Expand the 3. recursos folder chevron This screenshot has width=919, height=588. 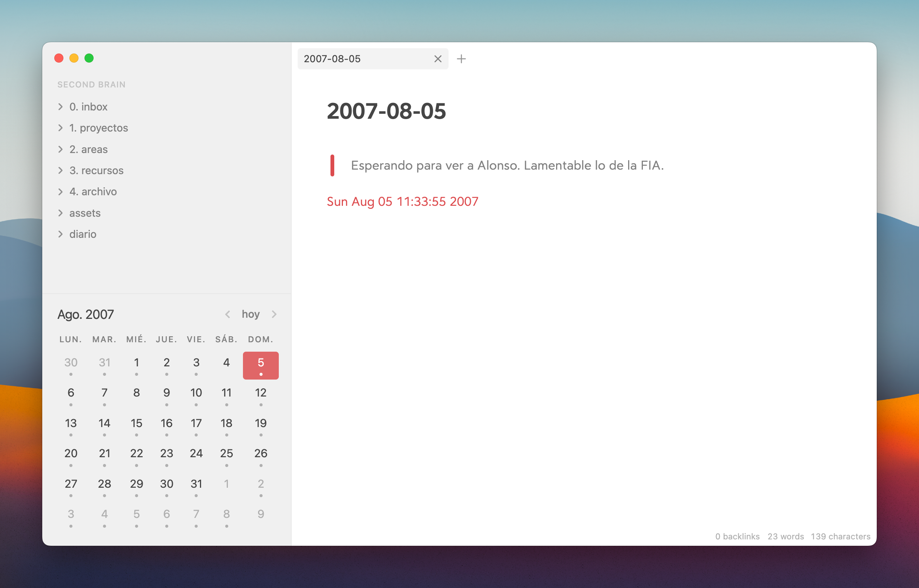(60, 170)
